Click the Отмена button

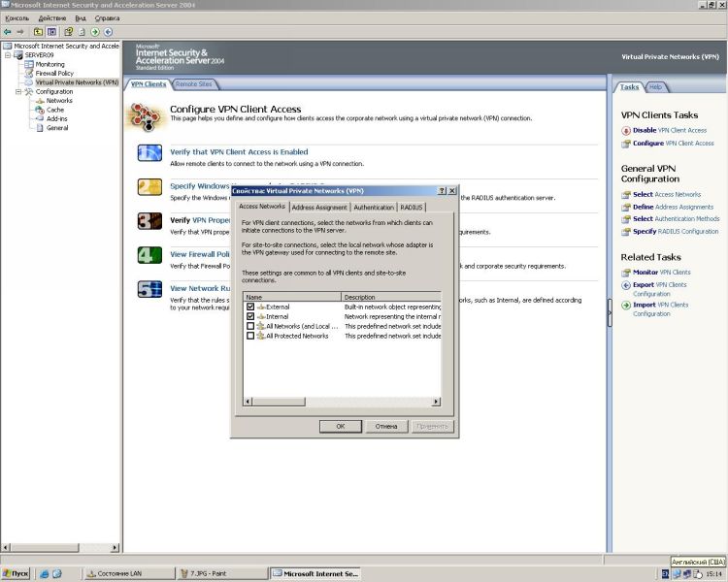click(386, 426)
